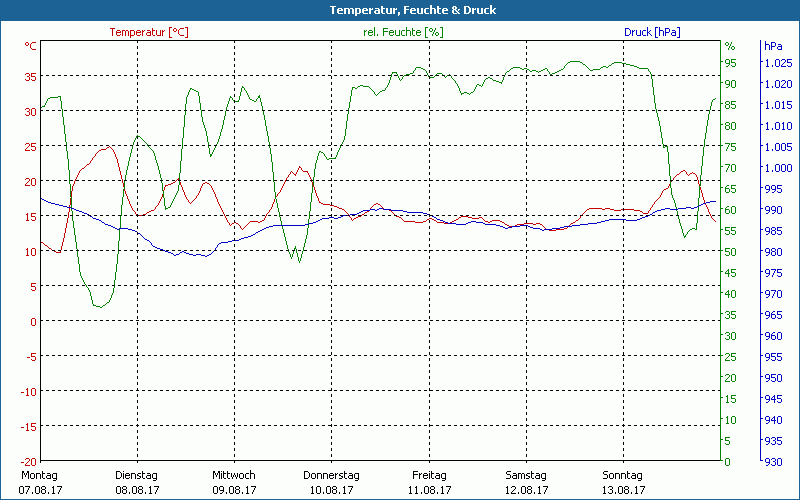The height and width of the screenshot is (500, 800).
Task: Click the 'Montag' day label
Action: [x=39, y=475]
